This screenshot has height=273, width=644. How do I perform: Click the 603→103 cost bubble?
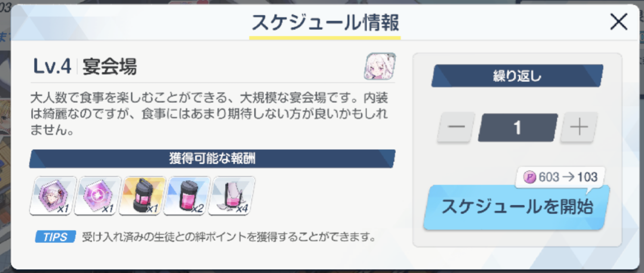[560, 177]
